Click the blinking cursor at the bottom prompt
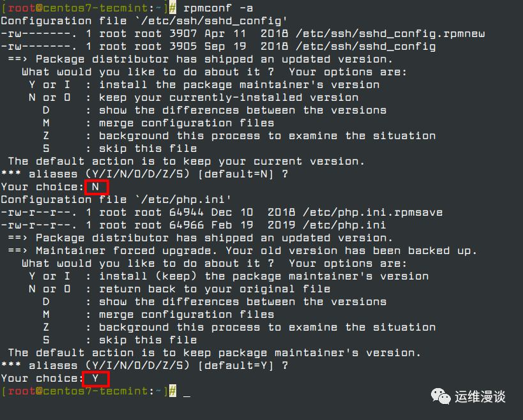 point(186,391)
